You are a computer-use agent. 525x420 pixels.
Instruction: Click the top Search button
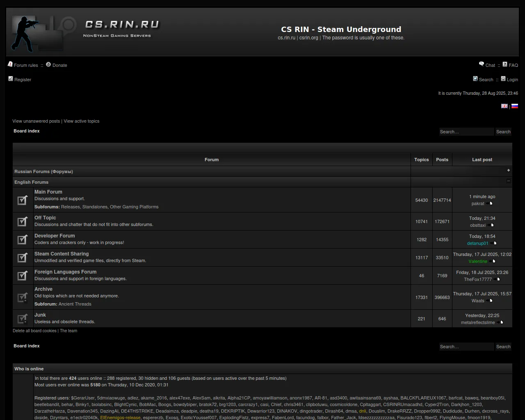pyautogui.click(x=503, y=132)
